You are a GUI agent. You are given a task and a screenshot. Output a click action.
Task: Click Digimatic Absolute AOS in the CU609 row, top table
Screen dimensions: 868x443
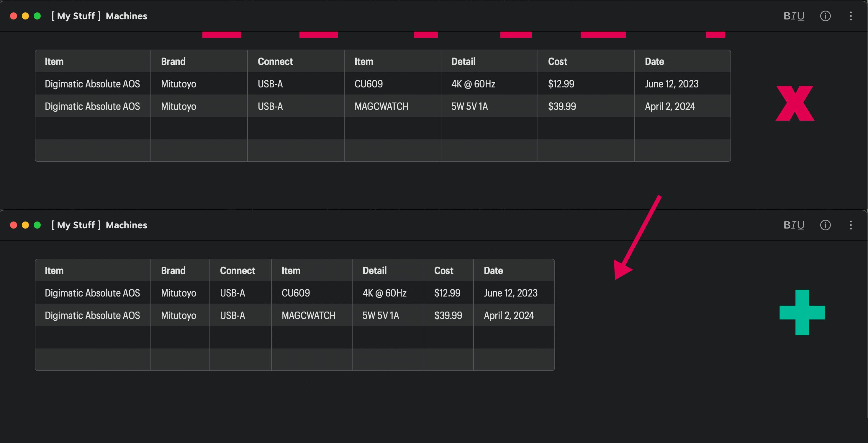coord(93,84)
